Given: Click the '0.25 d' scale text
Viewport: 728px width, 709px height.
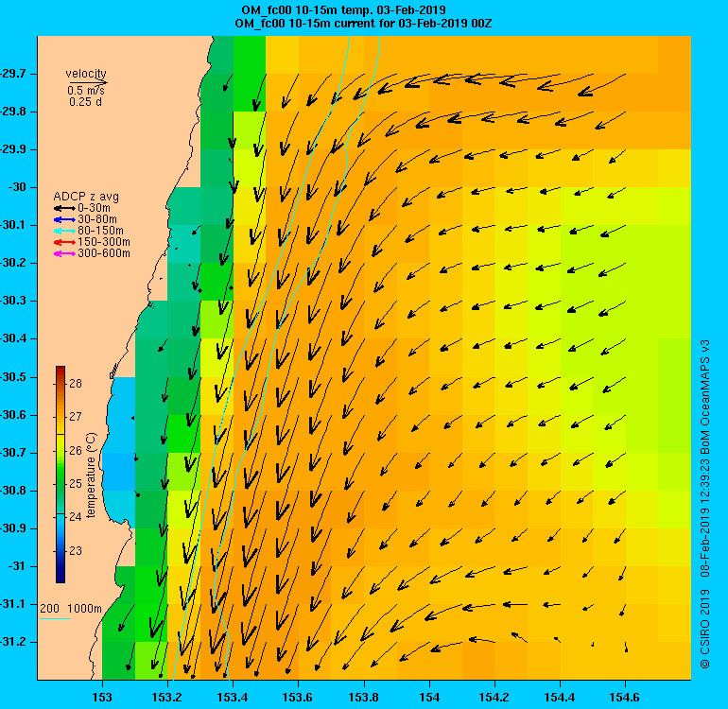Looking at the screenshot, I should [85, 102].
